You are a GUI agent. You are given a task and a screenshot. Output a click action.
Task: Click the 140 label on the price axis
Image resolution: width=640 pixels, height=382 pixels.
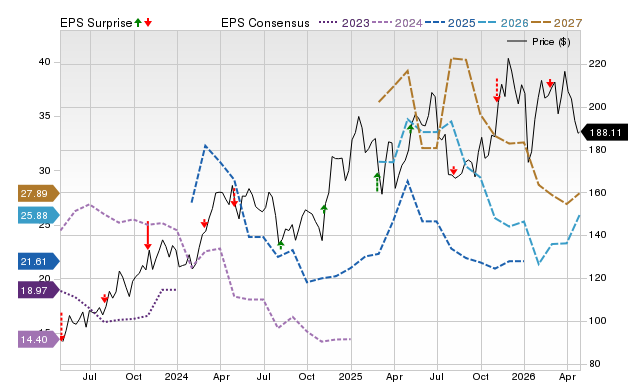pos(597,235)
